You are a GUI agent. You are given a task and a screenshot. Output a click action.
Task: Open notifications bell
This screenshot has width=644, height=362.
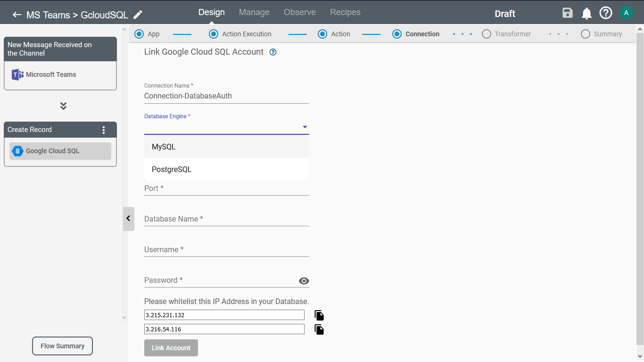586,13
